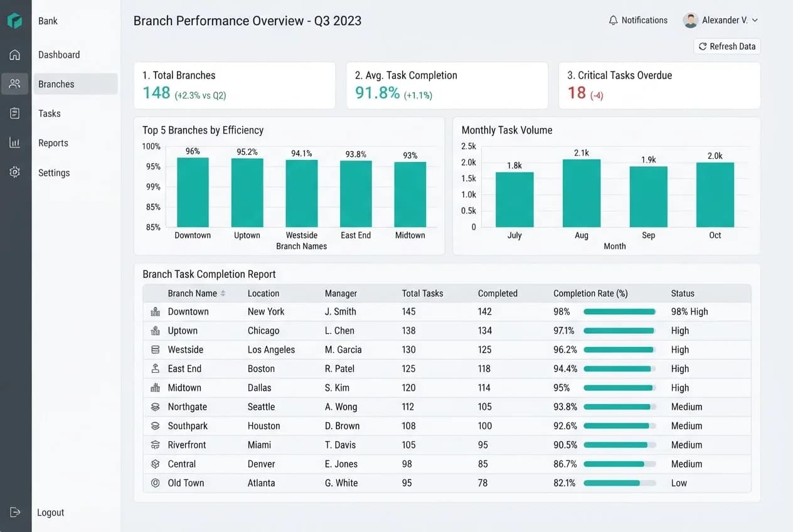
Task: Click the East End branch row icon
Action: [x=156, y=368]
